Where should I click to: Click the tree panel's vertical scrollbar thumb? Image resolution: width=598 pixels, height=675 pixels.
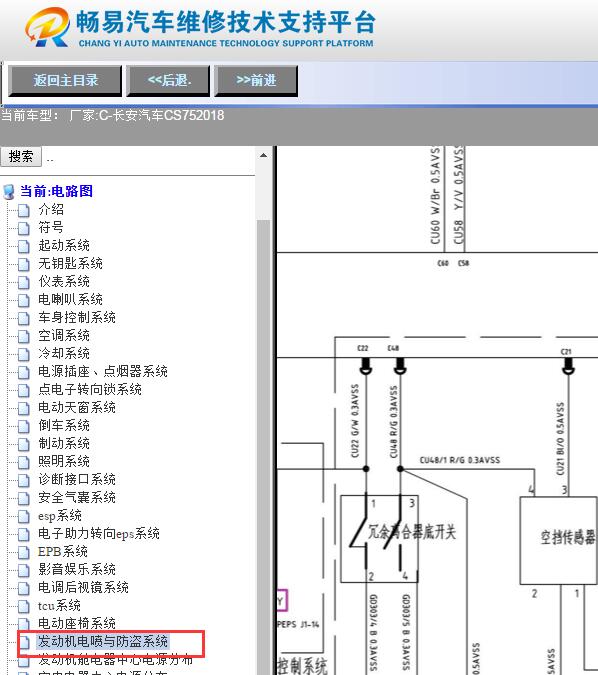point(263,446)
